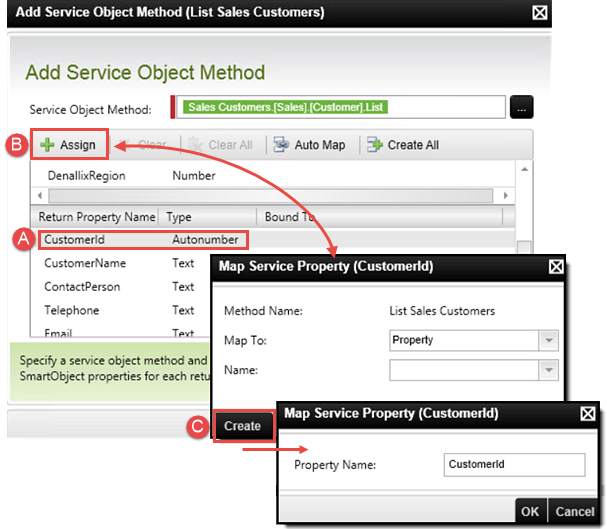Viewport: 607px width, 529px height.
Task: Open the Name dropdown arrow
Action: point(549,370)
